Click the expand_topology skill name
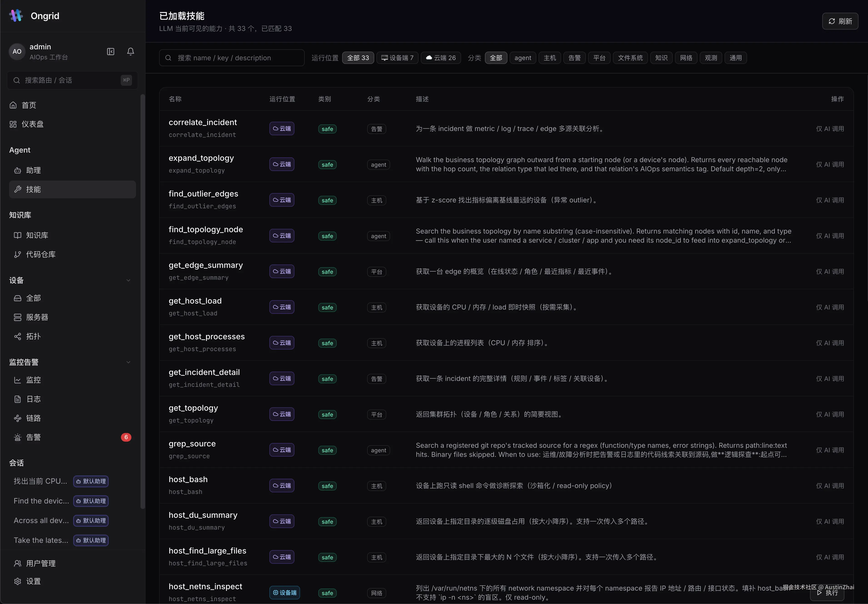The width and height of the screenshot is (868, 604). 201,158
